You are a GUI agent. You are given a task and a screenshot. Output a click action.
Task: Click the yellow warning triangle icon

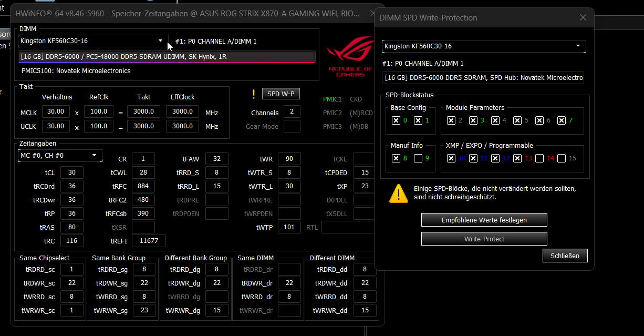click(399, 194)
